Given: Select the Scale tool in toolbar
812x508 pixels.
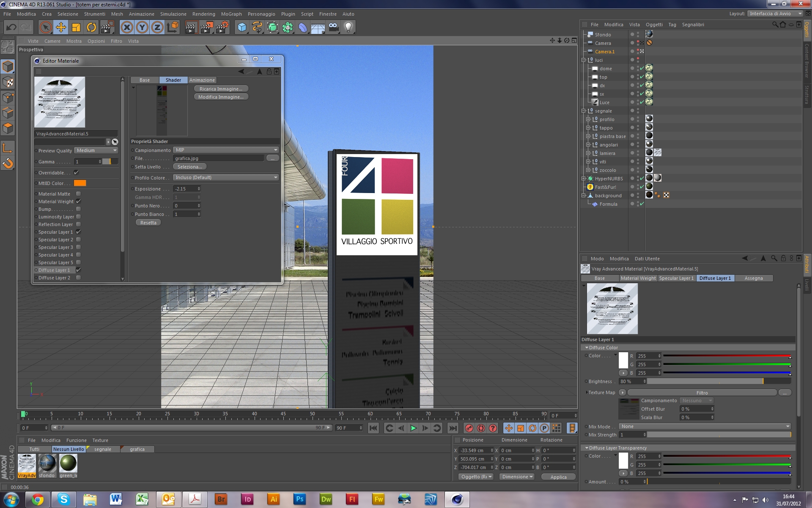Looking at the screenshot, I should tap(76, 28).
